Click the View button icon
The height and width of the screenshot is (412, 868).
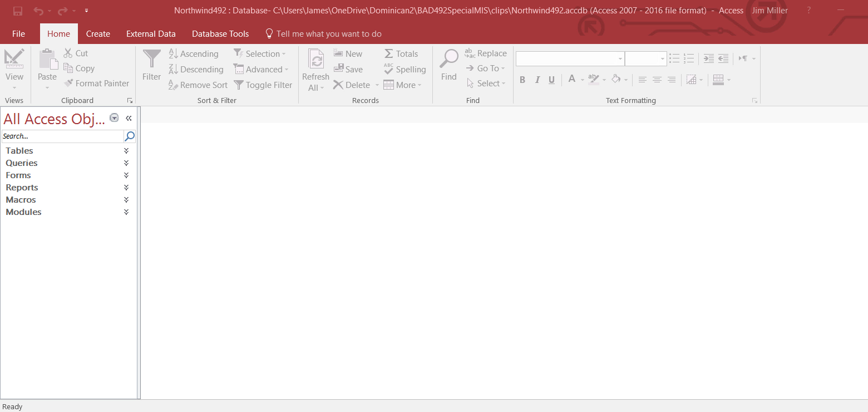pyautogui.click(x=14, y=58)
